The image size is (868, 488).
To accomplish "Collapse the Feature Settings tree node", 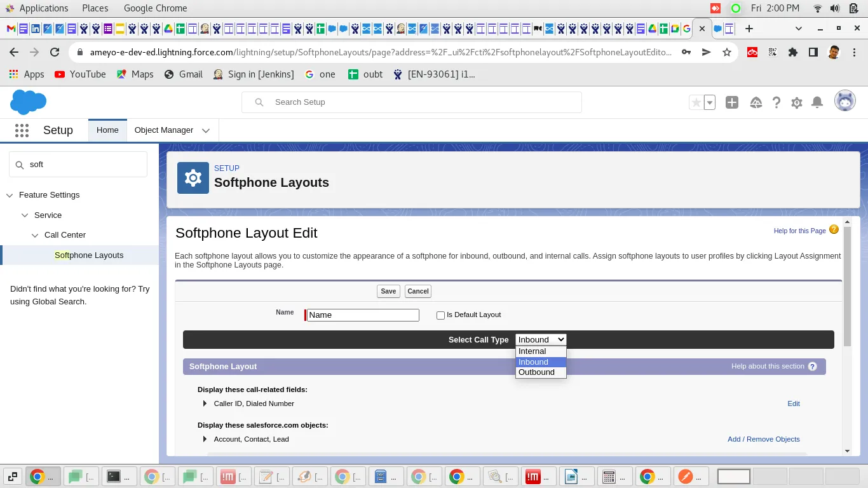I will pos(10,195).
